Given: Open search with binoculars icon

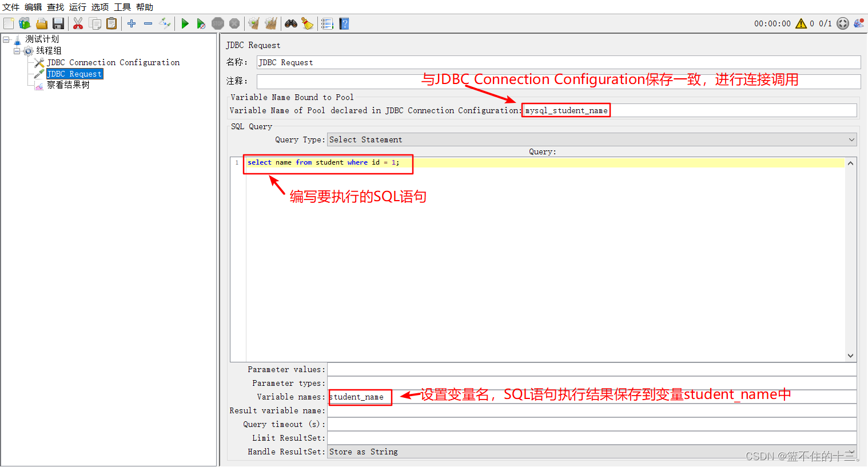Looking at the screenshot, I should pos(291,23).
